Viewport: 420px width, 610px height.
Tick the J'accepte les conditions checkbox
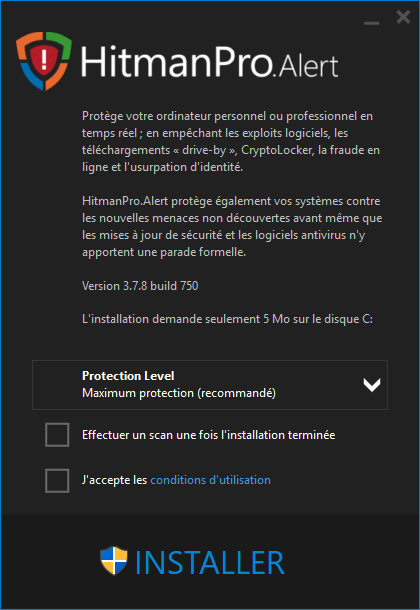pos(57,480)
